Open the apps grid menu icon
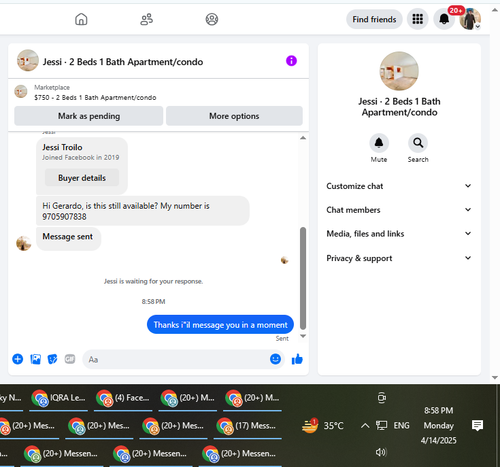 pyautogui.click(x=418, y=19)
